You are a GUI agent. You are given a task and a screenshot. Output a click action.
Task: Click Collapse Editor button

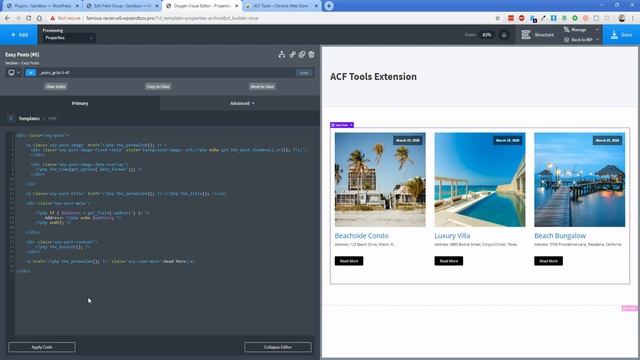point(278,347)
